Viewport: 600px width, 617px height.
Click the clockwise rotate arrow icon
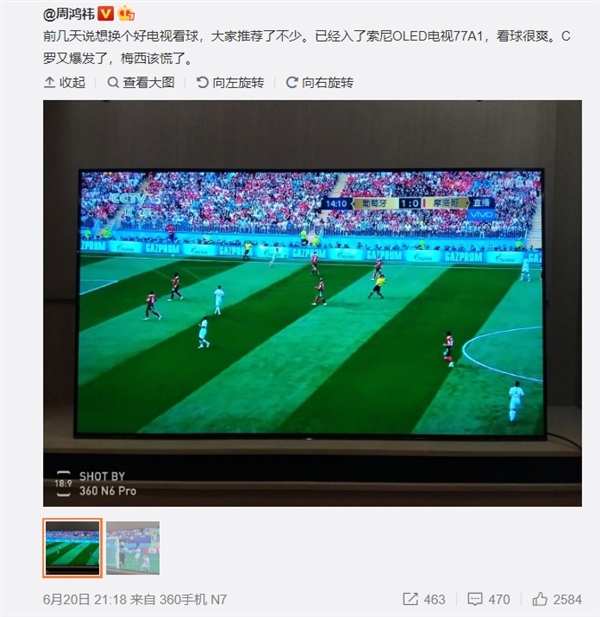pos(292,82)
